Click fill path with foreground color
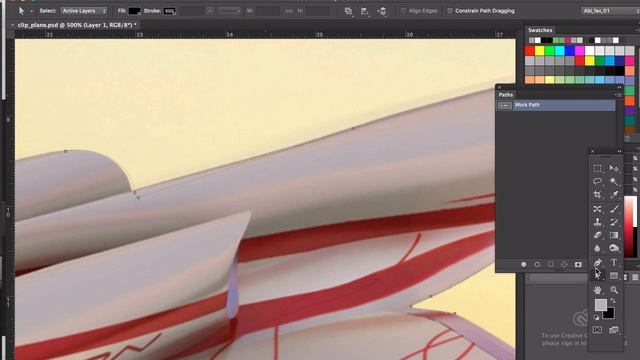This screenshot has width=640, height=360. tap(524, 264)
